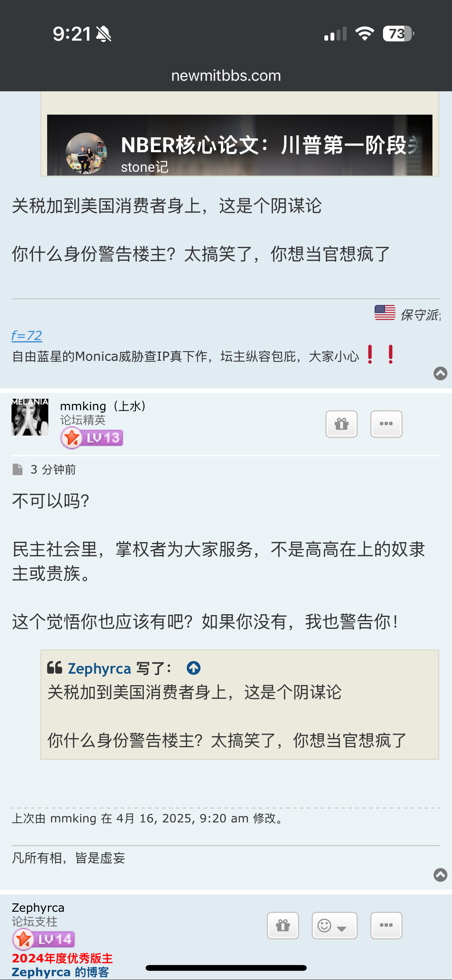This screenshot has height=980, width=452.
Task: Tap back-to-top arrow below Monica signature
Action: tap(440, 373)
